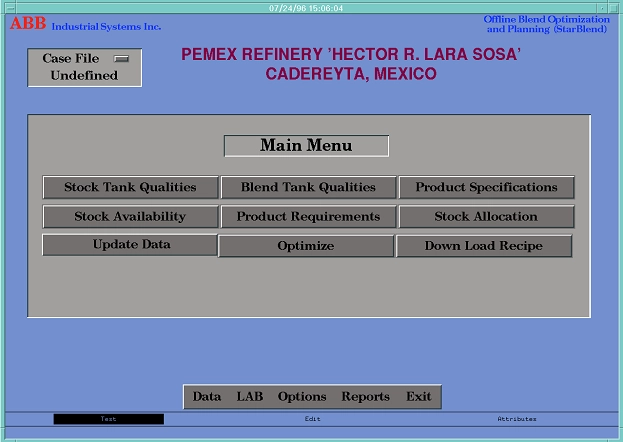
Task: Click the Edit status bar entry
Action: (313, 419)
